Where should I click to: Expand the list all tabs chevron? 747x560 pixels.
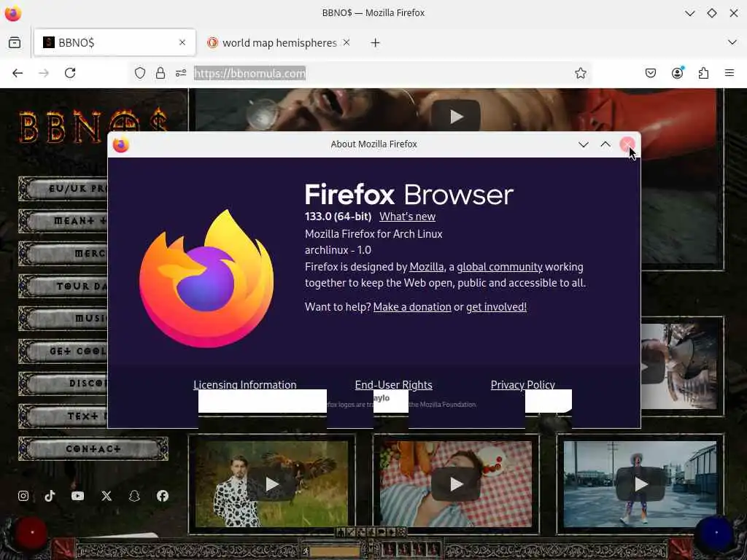(732, 42)
